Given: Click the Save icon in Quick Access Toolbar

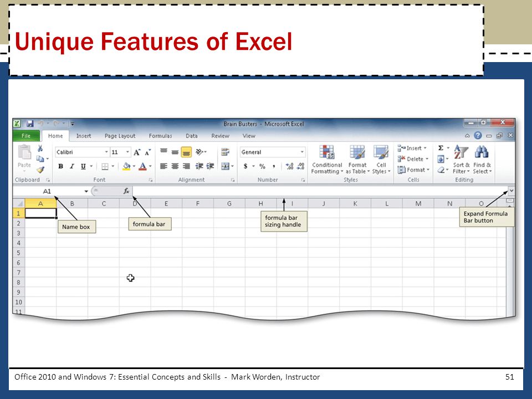Looking at the screenshot, I should tap(30, 124).
